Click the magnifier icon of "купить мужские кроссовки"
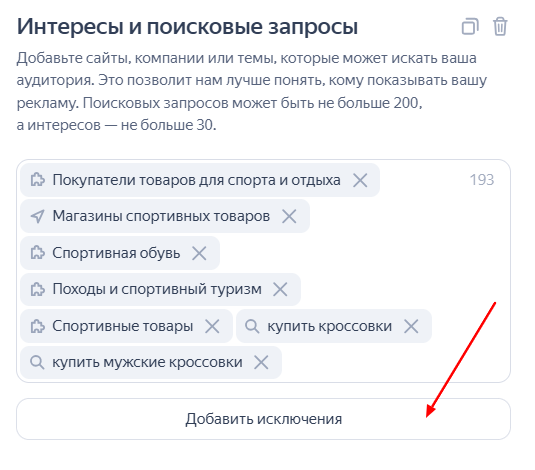The width and height of the screenshot is (535, 470). point(37,362)
